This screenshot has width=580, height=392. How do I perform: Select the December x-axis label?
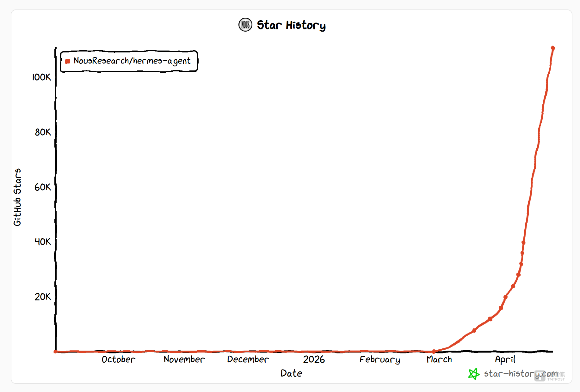(248, 359)
